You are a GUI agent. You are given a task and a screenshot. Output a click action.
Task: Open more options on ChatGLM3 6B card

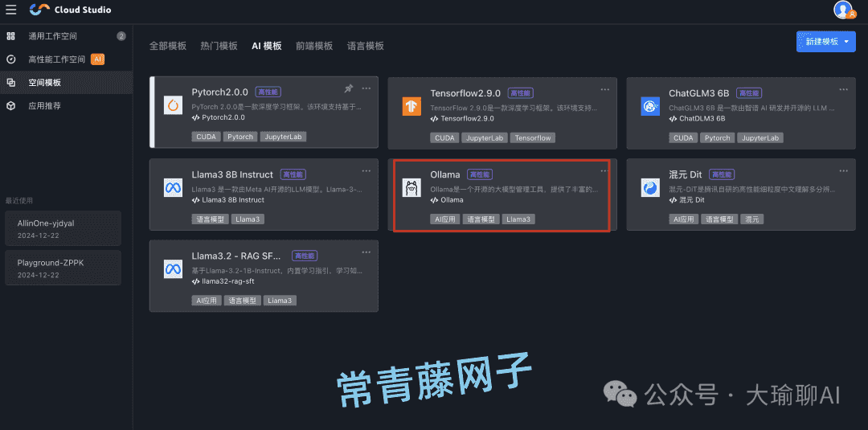point(843,89)
